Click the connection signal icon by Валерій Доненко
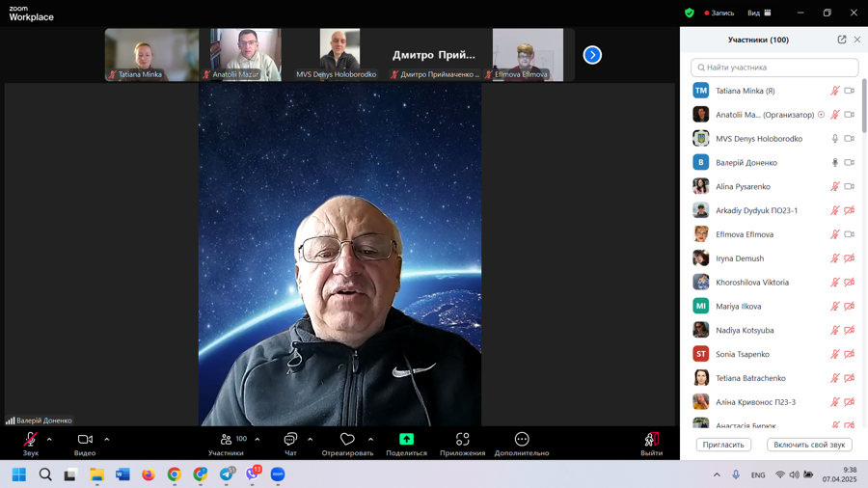Viewport: 868px width, 488px height. click(x=10, y=420)
